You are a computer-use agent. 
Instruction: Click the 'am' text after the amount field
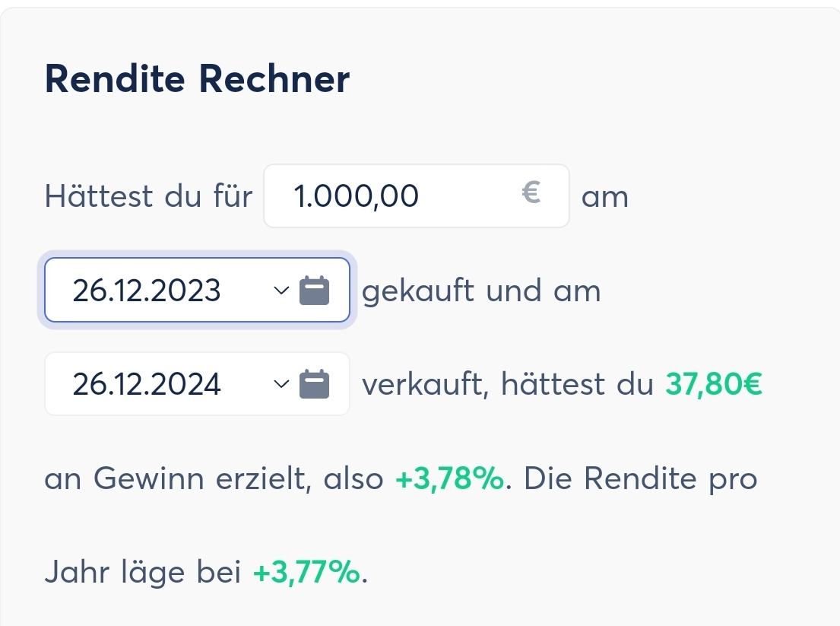(604, 197)
